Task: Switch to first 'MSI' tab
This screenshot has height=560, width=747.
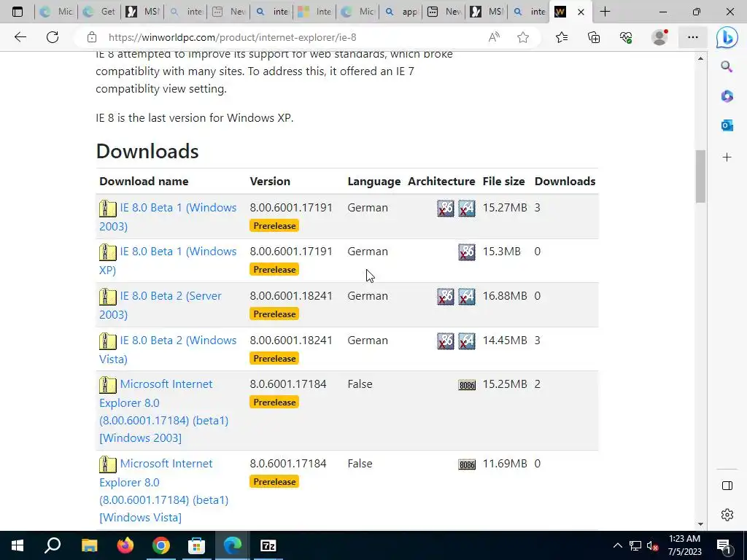Action: [142, 12]
